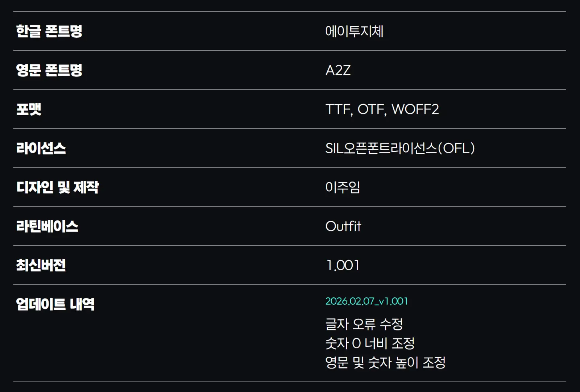Click the 영문 및 숫자 높이 조정 note
The image size is (580, 392).
click(385, 362)
